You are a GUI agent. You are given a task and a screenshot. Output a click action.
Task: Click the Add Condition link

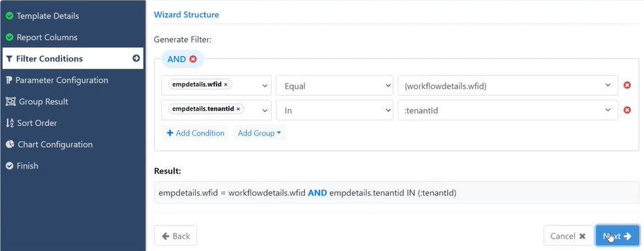(196, 133)
